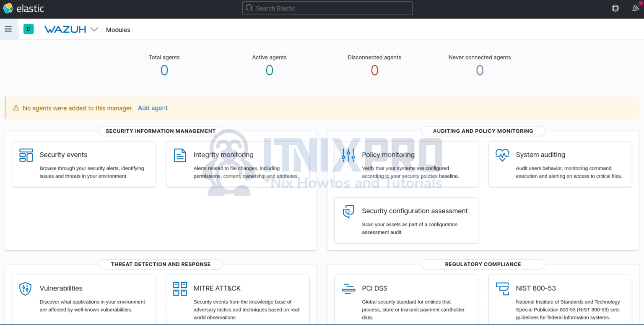Open the Policy monitoring title
644x325 pixels.
(388, 155)
